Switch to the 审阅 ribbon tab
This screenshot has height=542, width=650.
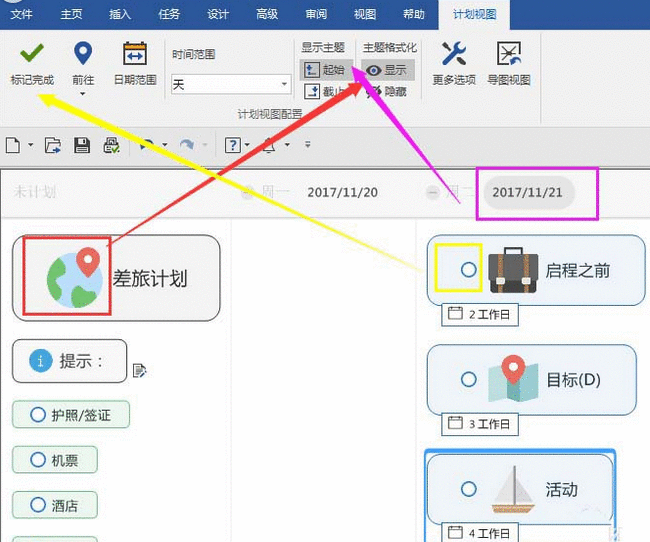click(316, 15)
